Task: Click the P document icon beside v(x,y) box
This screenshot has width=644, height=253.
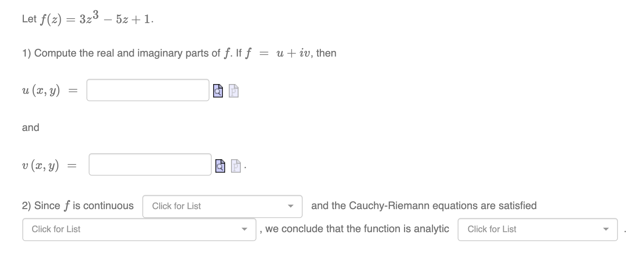Action: [x=235, y=166]
